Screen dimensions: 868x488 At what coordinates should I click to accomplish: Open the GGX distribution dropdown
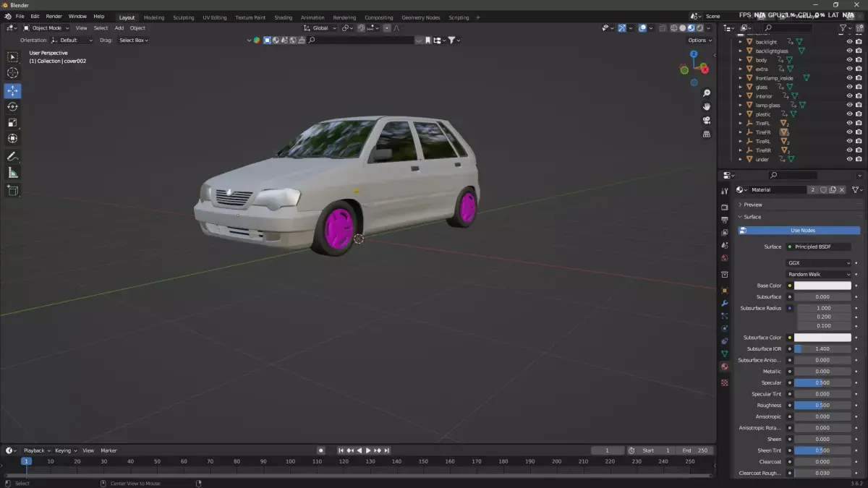click(819, 263)
